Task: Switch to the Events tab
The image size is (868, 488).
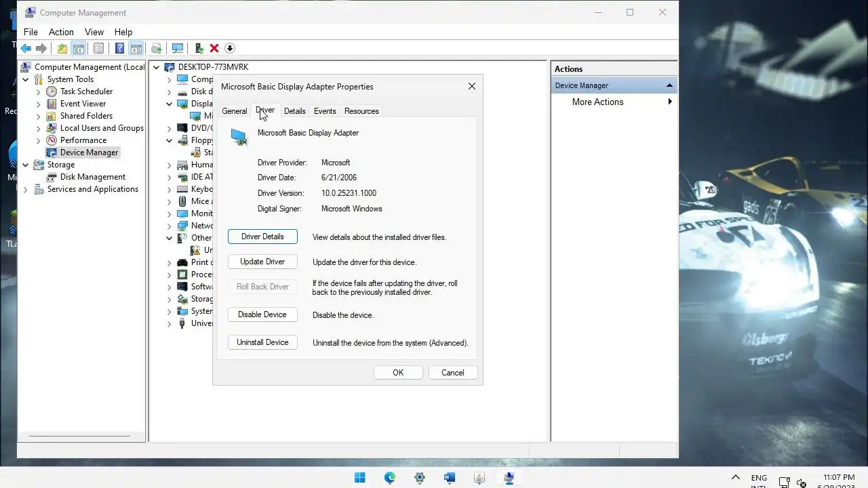Action: (x=325, y=111)
